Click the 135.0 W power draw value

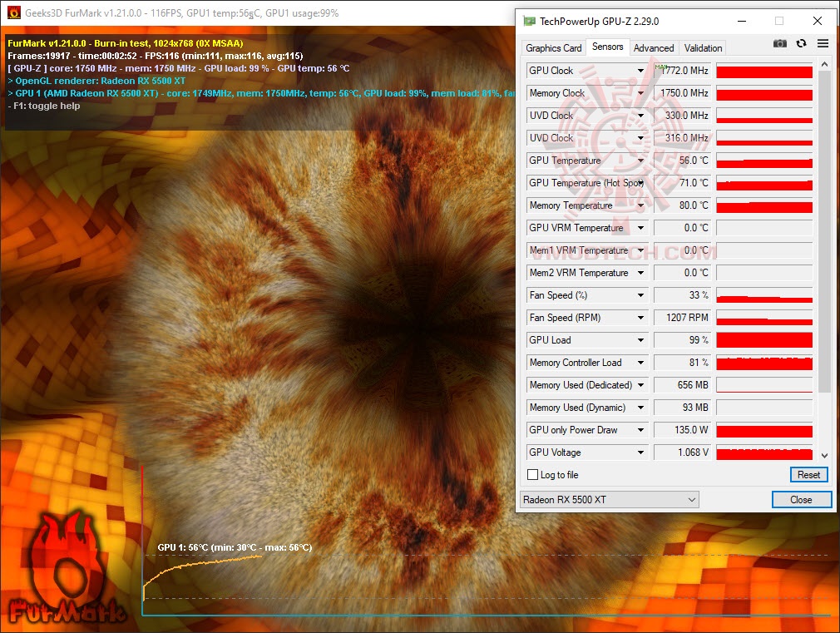click(683, 430)
